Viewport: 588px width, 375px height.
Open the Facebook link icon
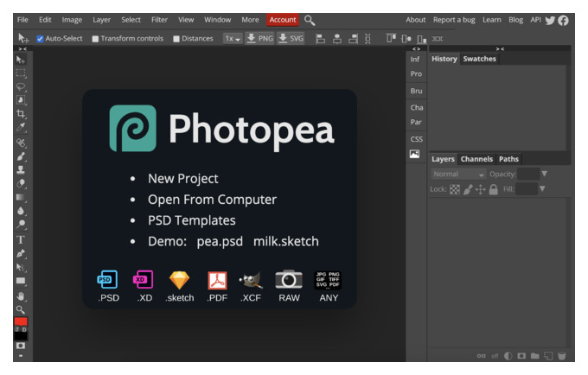[563, 20]
